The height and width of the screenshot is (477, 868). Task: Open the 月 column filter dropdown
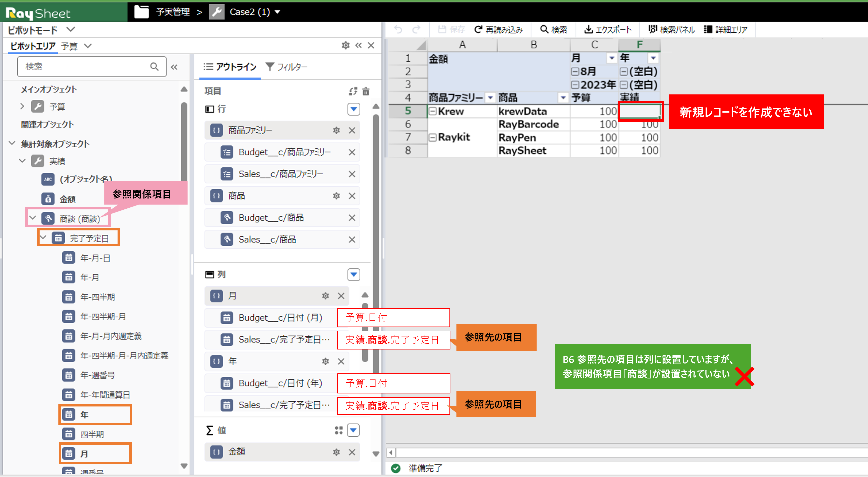pyautogui.click(x=612, y=58)
